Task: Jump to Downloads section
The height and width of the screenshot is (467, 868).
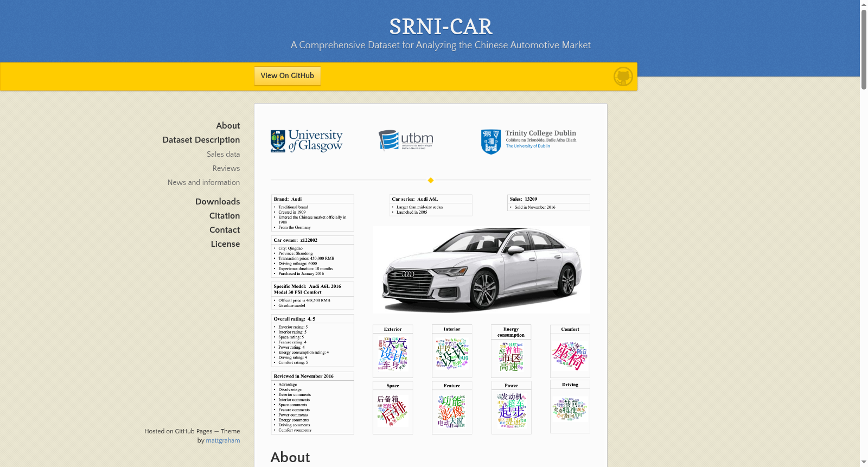Action: coord(218,202)
